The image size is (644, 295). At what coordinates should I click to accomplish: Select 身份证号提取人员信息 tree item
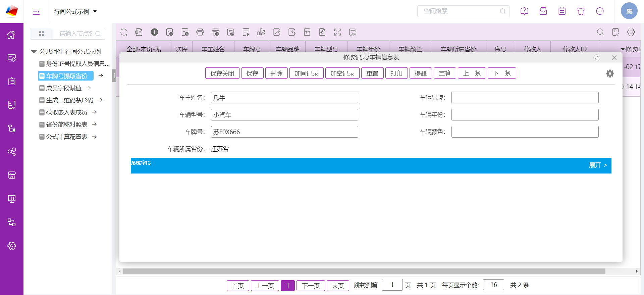[x=74, y=63]
